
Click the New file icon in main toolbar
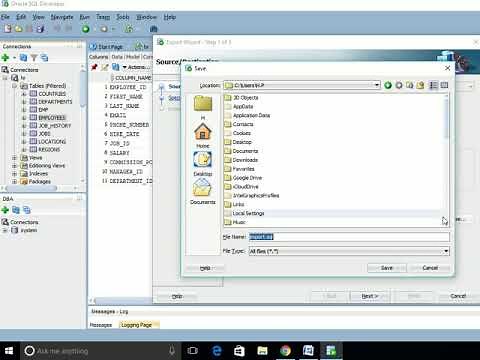coord(7,29)
